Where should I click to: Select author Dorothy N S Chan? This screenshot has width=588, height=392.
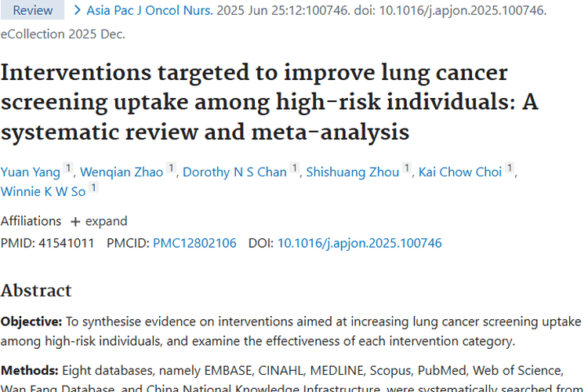pos(234,172)
